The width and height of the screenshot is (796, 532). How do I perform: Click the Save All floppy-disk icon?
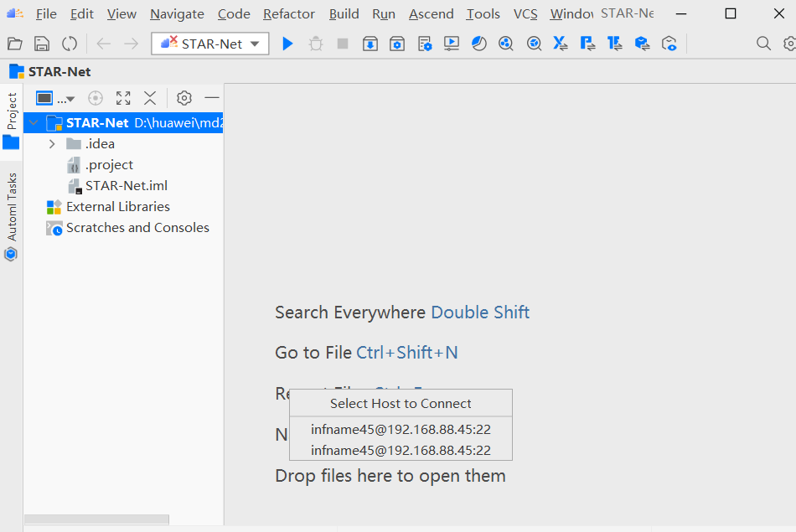(x=42, y=44)
